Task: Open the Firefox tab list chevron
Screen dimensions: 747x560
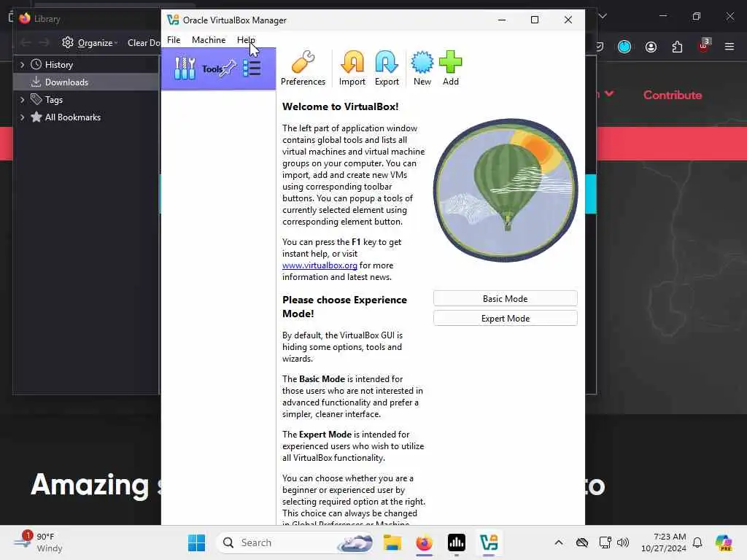Action: (x=603, y=16)
